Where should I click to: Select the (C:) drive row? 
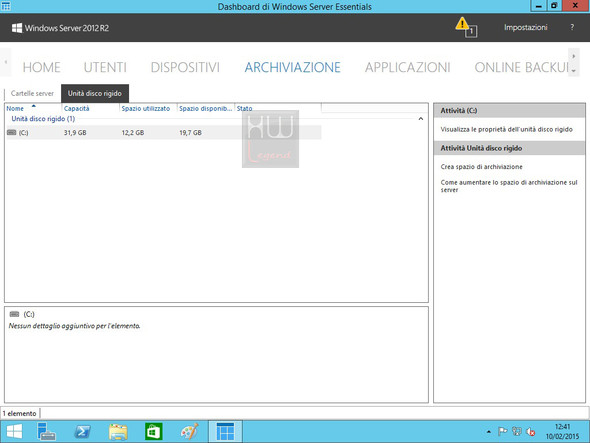click(164, 132)
